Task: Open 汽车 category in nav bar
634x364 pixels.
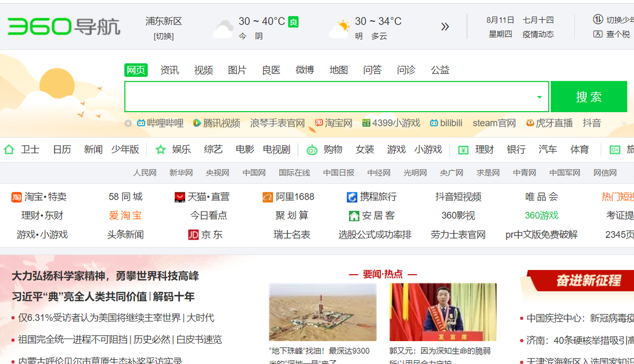Action: [548, 149]
